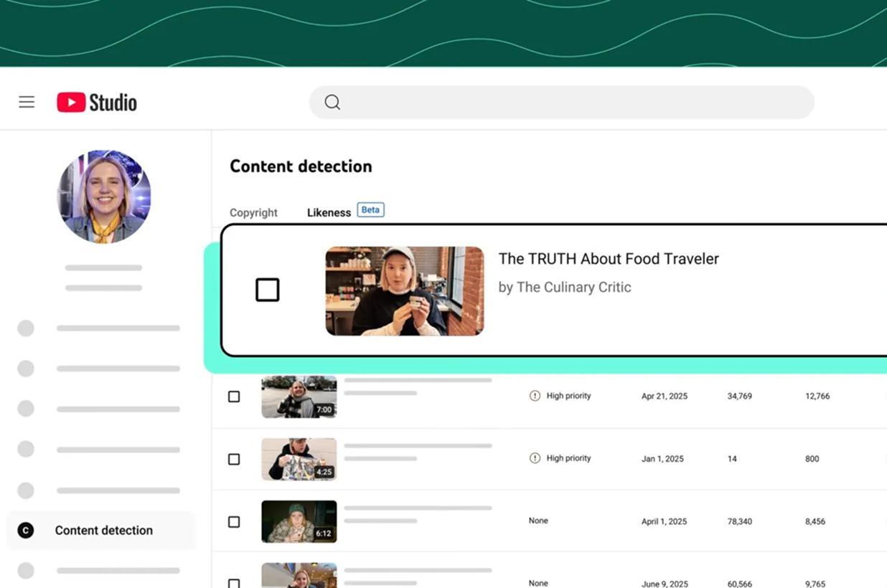Click the highlighted detection card thumbnail
The height and width of the screenshot is (588, 887).
point(404,290)
